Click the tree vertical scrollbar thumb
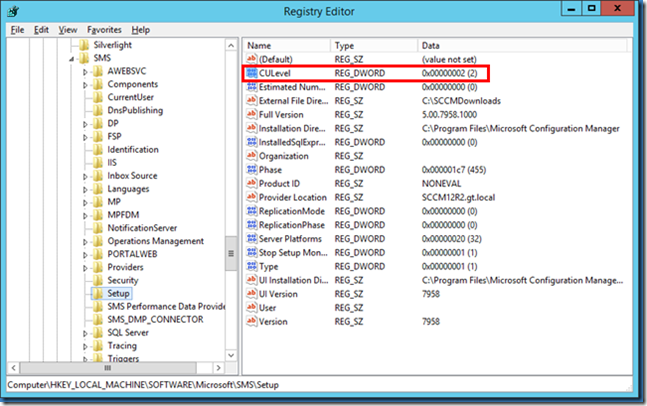 pyautogui.click(x=231, y=253)
